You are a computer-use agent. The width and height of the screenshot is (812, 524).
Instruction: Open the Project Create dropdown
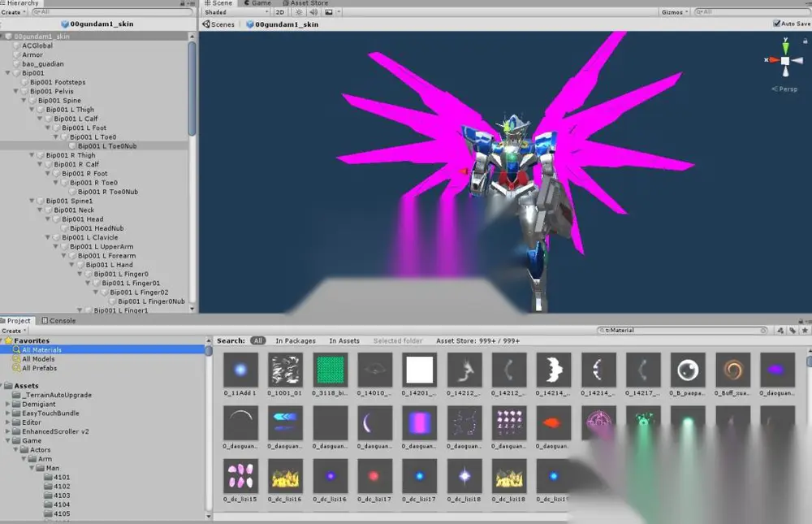14,331
